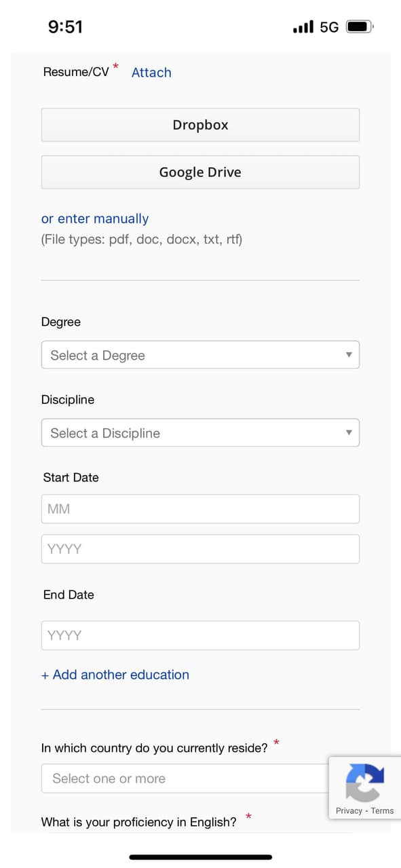401x868 pixels.
Task: Tap the Attach resume link
Action: (x=151, y=73)
